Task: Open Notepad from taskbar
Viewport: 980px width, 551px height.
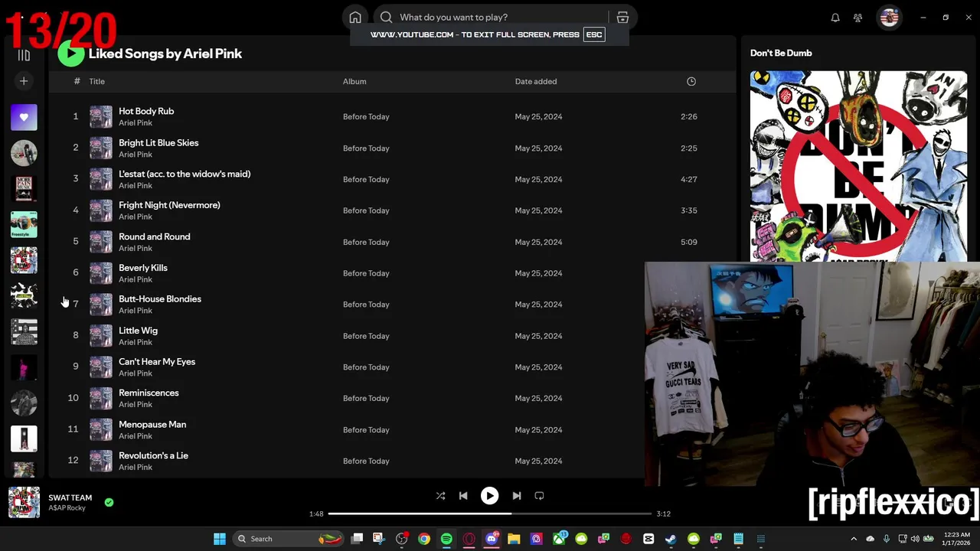Action: click(738, 539)
